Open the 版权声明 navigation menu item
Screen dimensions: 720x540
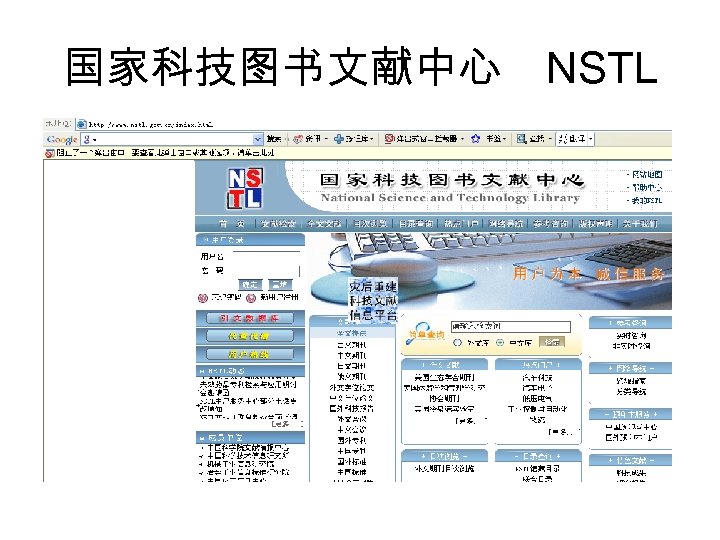coord(596,224)
